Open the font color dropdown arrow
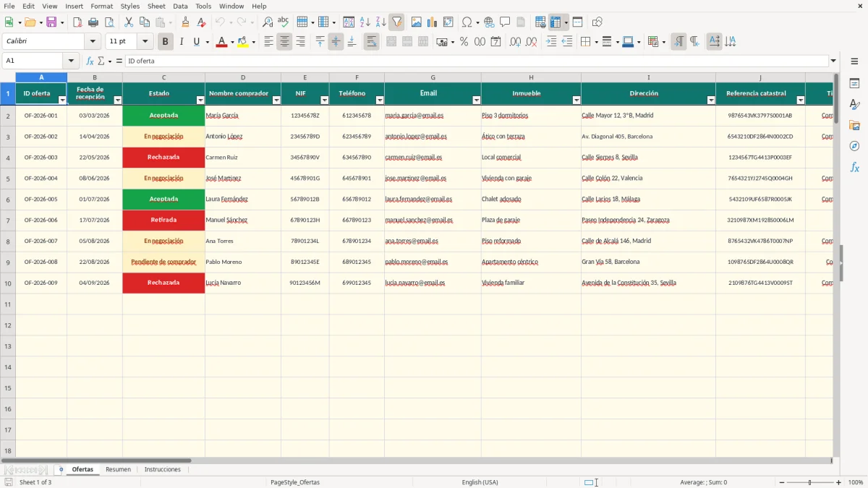The height and width of the screenshot is (488, 868). tap(232, 42)
